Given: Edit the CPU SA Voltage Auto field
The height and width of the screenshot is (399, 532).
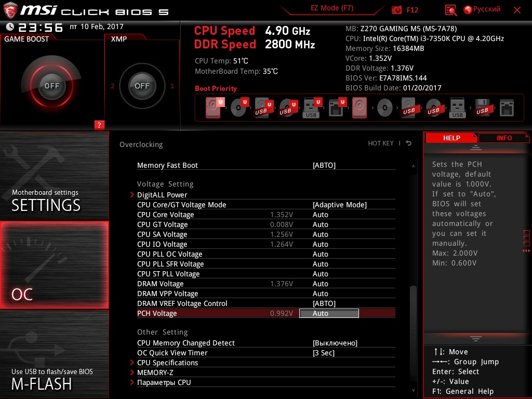Looking at the screenshot, I should (320, 234).
